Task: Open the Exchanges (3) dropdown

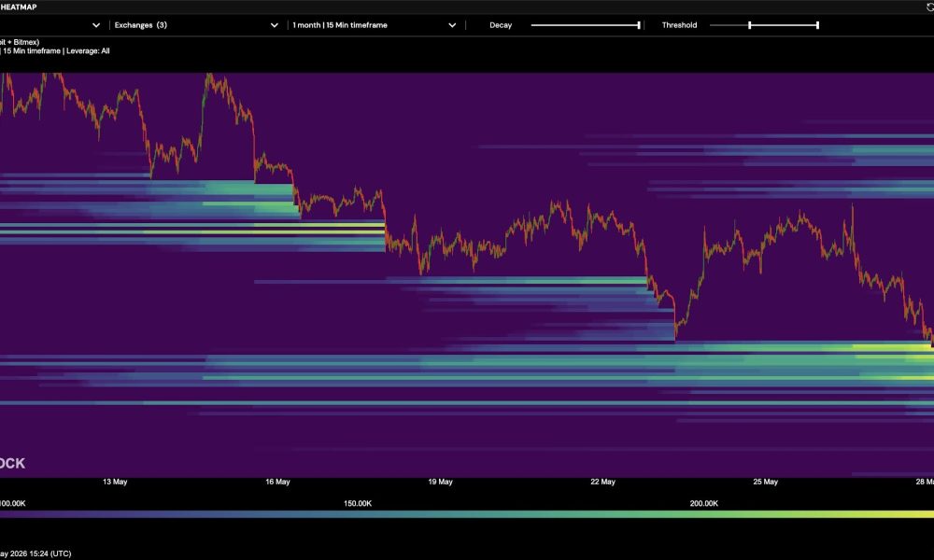Action: pyautogui.click(x=196, y=25)
